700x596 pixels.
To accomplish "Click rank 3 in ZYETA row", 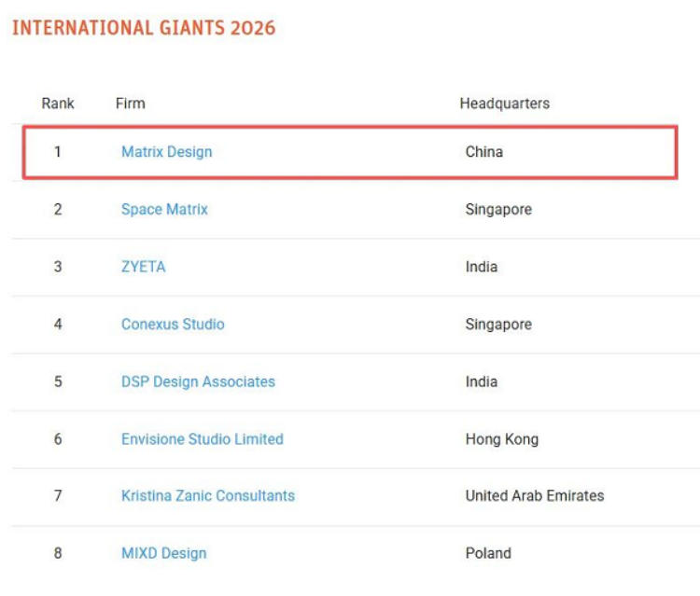I will point(58,267).
